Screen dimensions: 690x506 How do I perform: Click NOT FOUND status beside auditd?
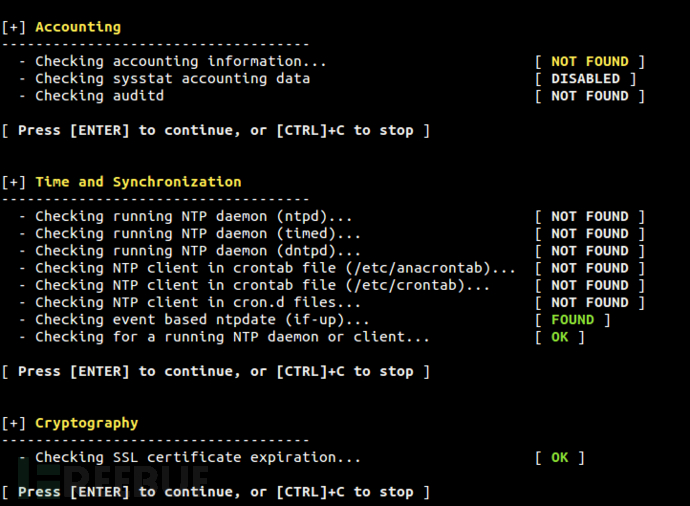pyautogui.click(x=589, y=96)
